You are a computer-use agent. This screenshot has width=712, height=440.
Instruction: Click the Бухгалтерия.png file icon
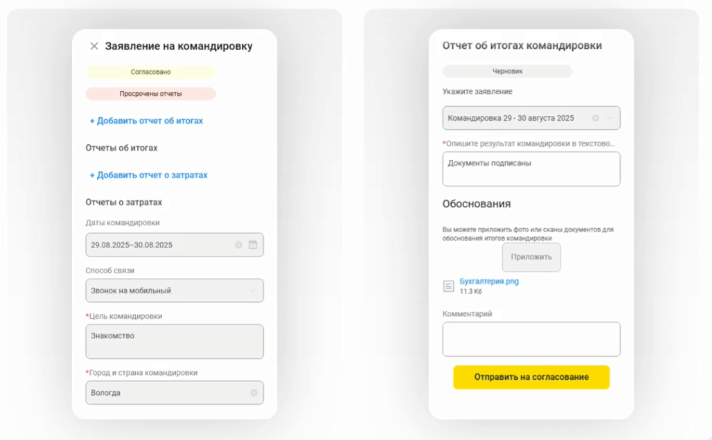point(449,286)
